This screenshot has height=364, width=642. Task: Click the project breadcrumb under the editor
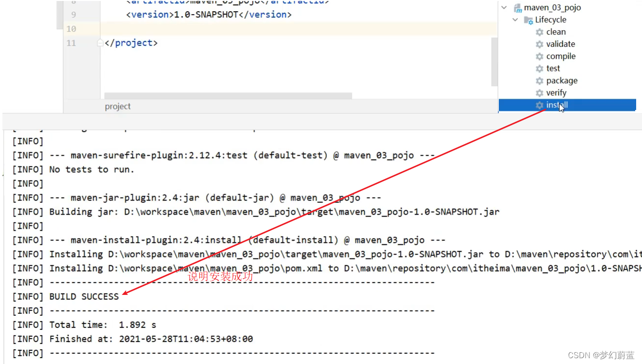tap(118, 107)
